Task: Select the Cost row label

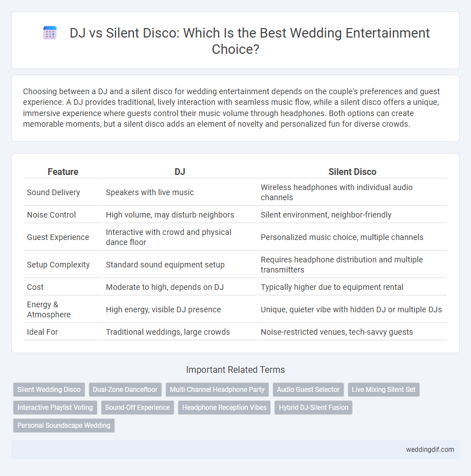Action: [x=35, y=287]
